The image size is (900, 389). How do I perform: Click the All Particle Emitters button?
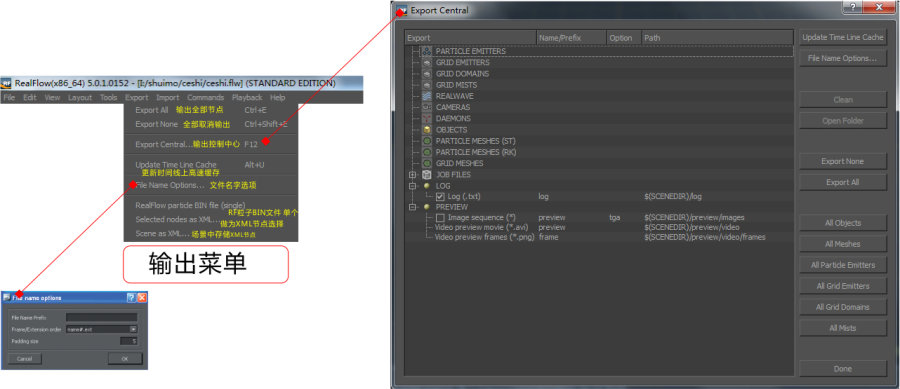(843, 265)
